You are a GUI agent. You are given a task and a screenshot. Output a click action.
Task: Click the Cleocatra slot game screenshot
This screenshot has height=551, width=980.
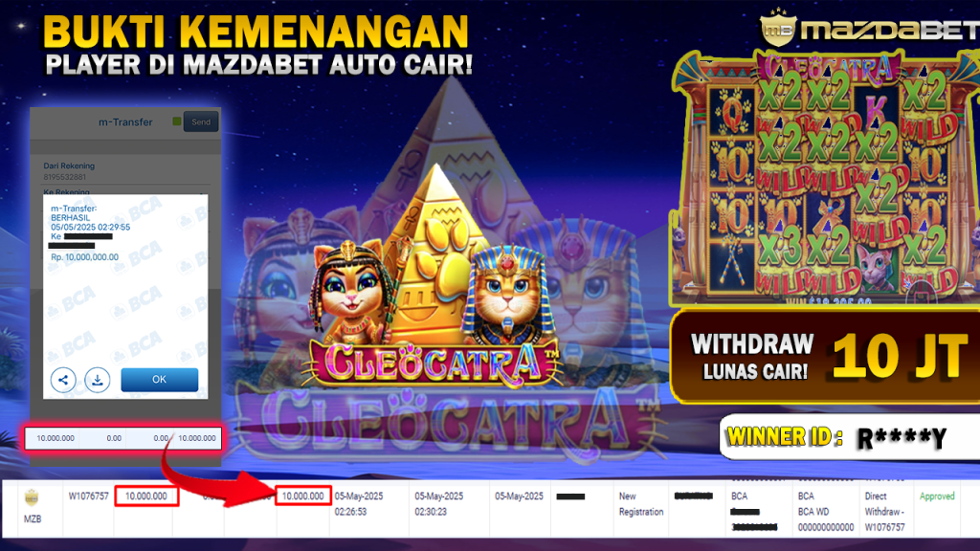[825, 178]
